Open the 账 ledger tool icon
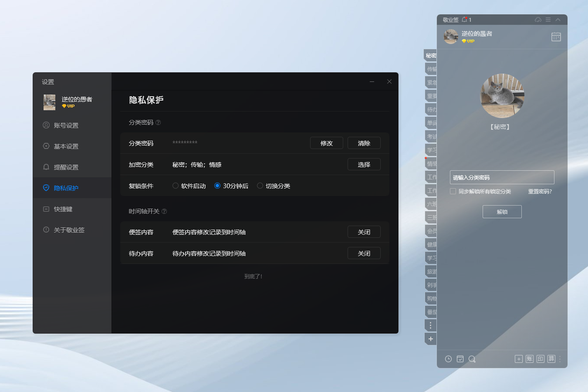The height and width of the screenshot is (392, 588). (529, 358)
